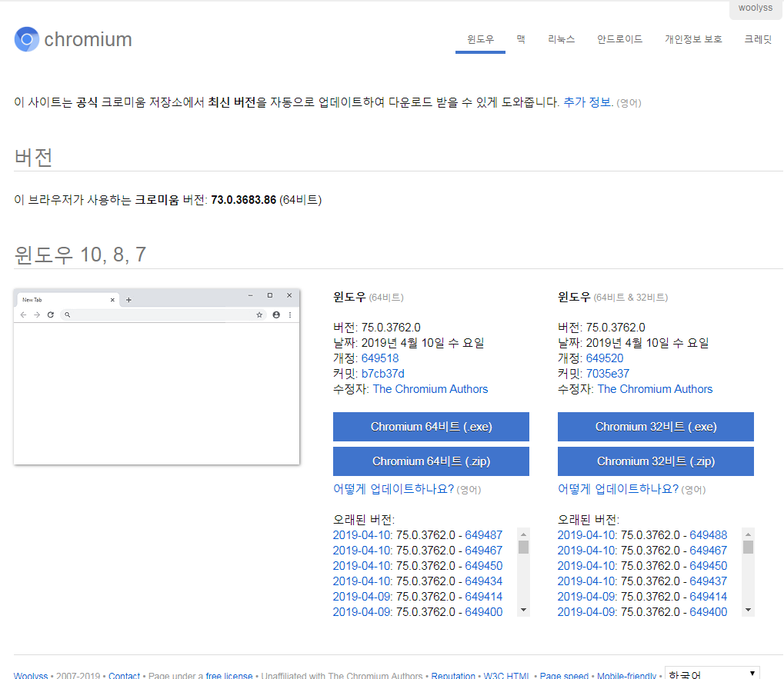Click the 32비트 old versions scrollbar thumb
This screenshot has width=784, height=679.
click(748, 547)
